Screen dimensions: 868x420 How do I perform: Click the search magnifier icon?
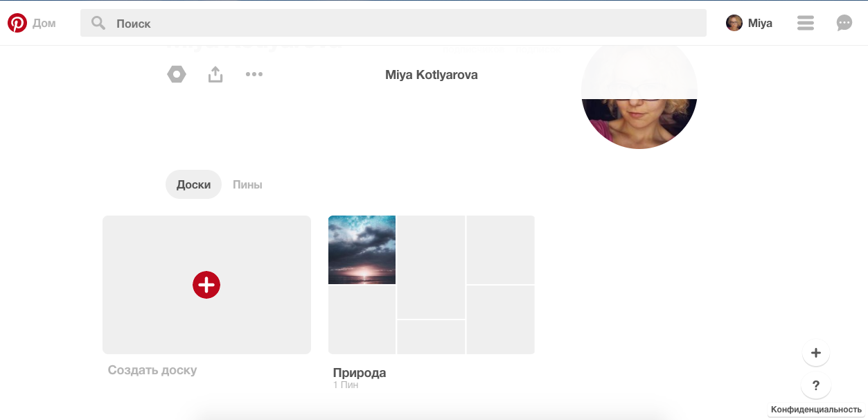[98, 24]
